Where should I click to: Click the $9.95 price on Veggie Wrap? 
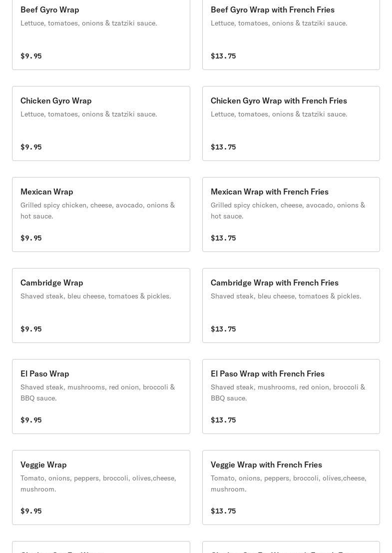click(x=31, y=511)
